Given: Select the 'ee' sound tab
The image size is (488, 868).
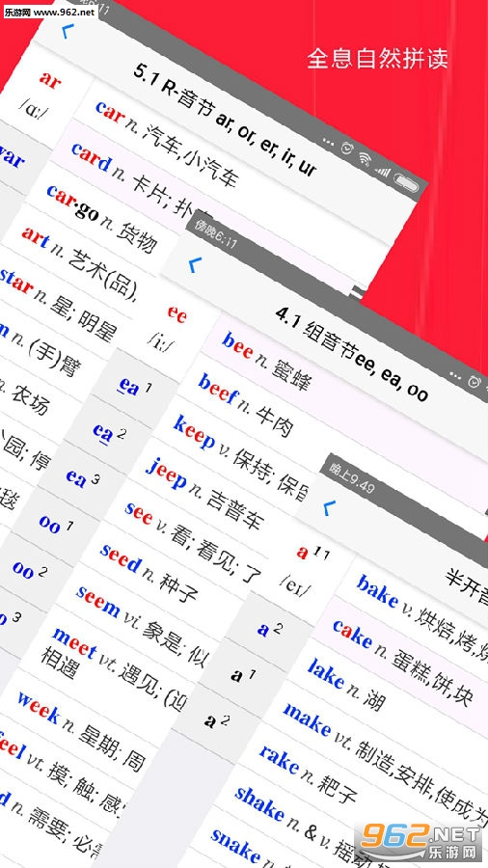Looking at the screenshot, I should [x=169, y=327].
